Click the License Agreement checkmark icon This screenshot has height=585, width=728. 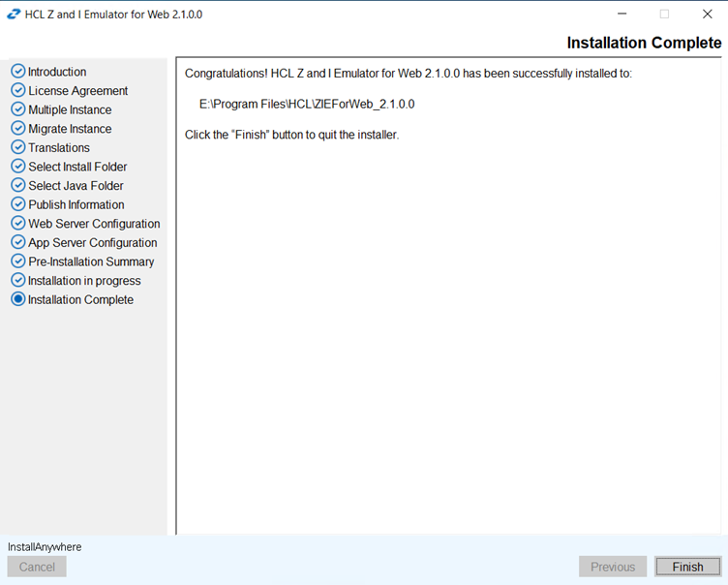pyautogui.click(x=18, y=90)
